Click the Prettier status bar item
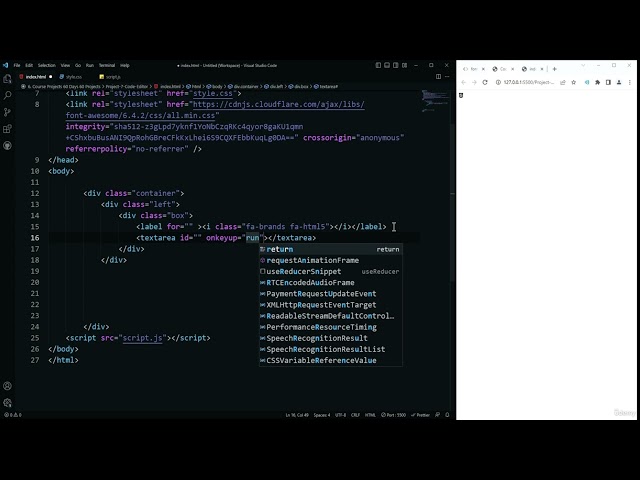The width and height of the screenshot is (640, 480). coord(420,415)
